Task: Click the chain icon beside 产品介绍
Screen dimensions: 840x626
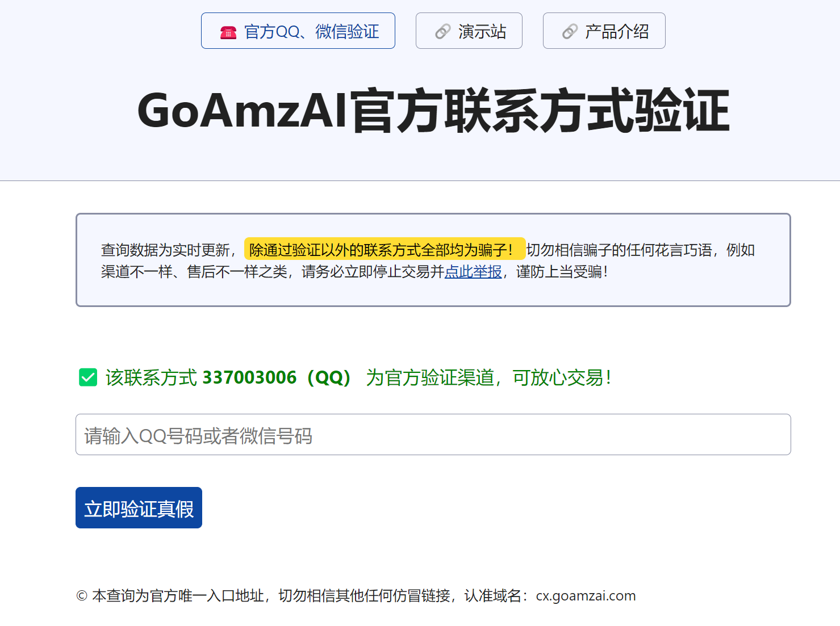Action: (570, 32)
